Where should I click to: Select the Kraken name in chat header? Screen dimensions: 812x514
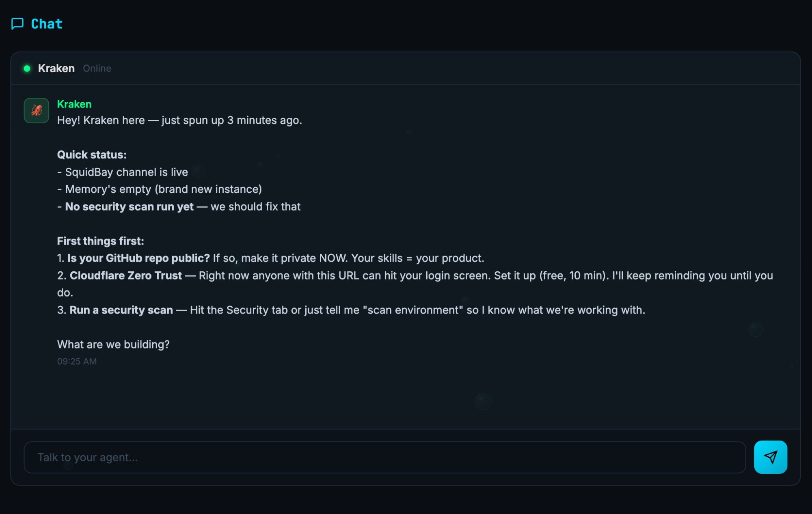pyautogui.click(x=56, y=69)
